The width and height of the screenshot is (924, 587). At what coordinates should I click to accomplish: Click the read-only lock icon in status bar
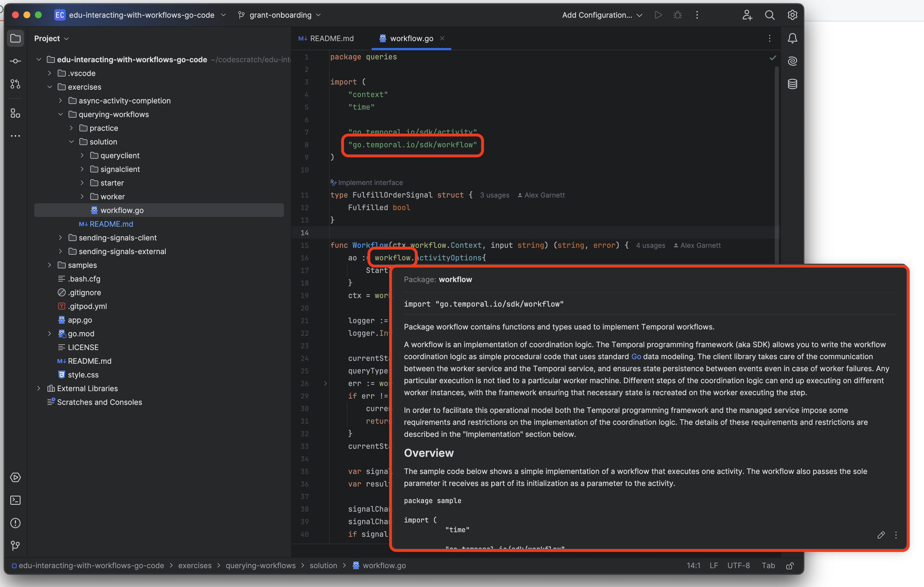click(x=790, y=566)
